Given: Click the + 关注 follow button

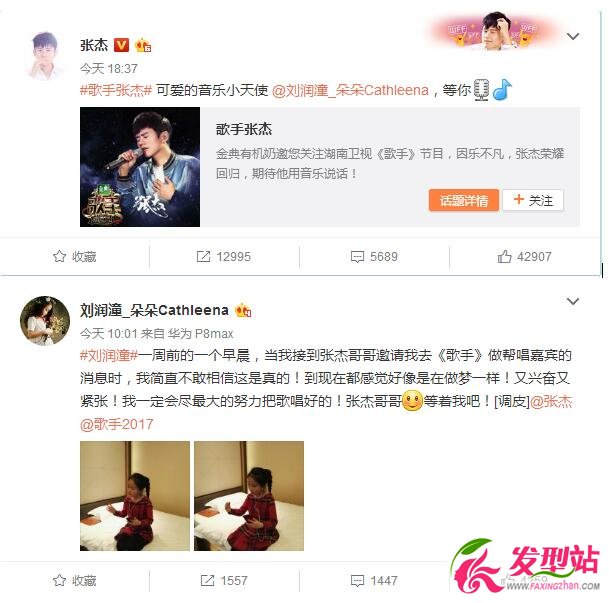Looking at the screenshot, I should [533, 201].
